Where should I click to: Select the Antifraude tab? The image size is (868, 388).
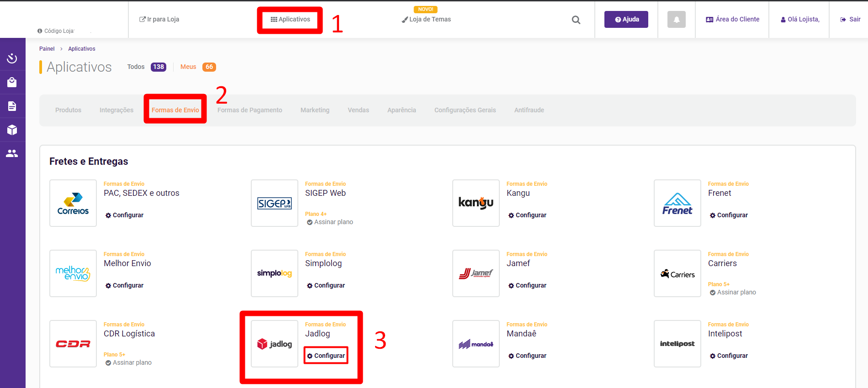tap(529, 110)
